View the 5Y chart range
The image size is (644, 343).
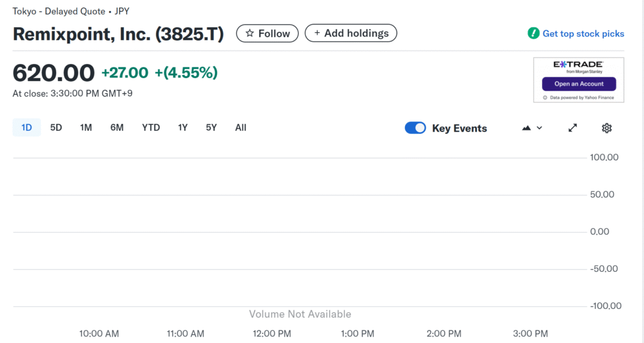[211, 128]
